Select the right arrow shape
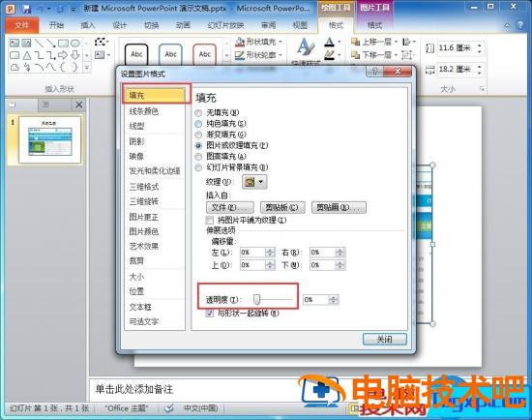This screenshot has width=532, height=420. pyautogui.click(x=63, y=55)
